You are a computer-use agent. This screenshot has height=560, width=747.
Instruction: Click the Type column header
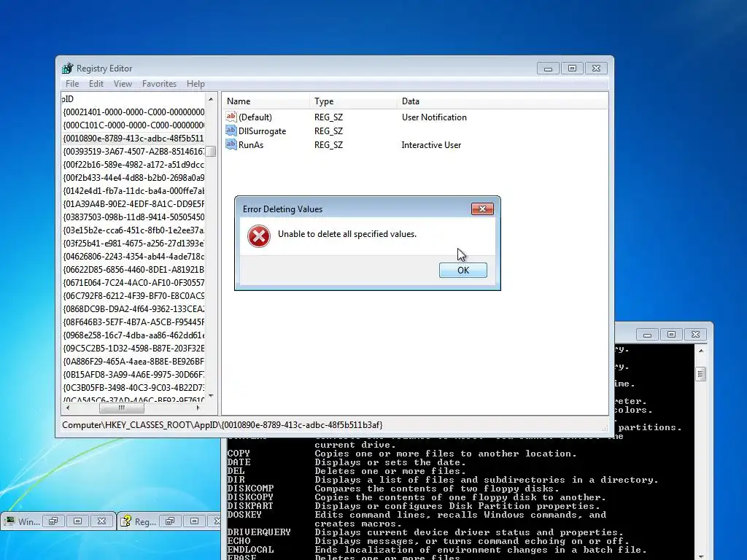[x=353, y=101]
